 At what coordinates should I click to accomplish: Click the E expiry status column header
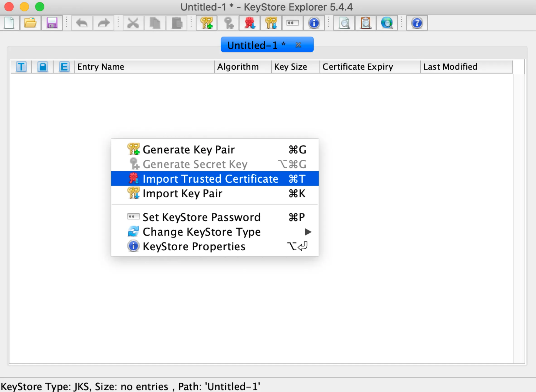pos(64,67)
